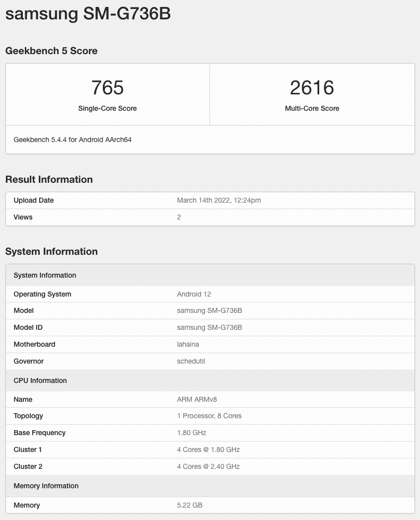
Task: Select the Multi-Core Score value 2616
Action: pyautogui.click(x=312, y=87)
